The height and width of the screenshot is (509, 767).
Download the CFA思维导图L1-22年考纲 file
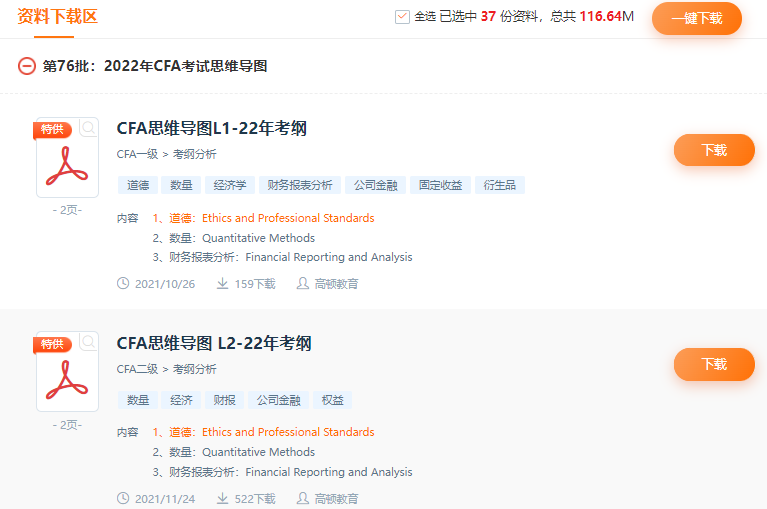click(713, 150)
